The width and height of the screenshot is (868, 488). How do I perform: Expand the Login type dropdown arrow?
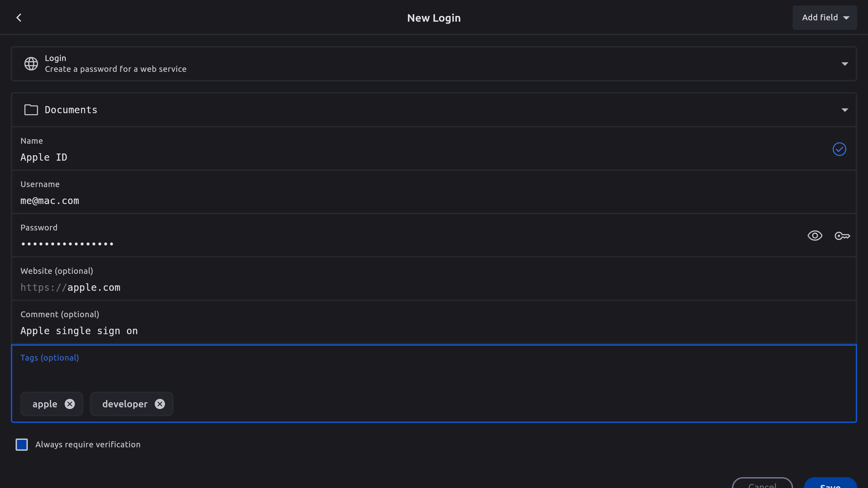pyautogui.click(x=845, y=64)
